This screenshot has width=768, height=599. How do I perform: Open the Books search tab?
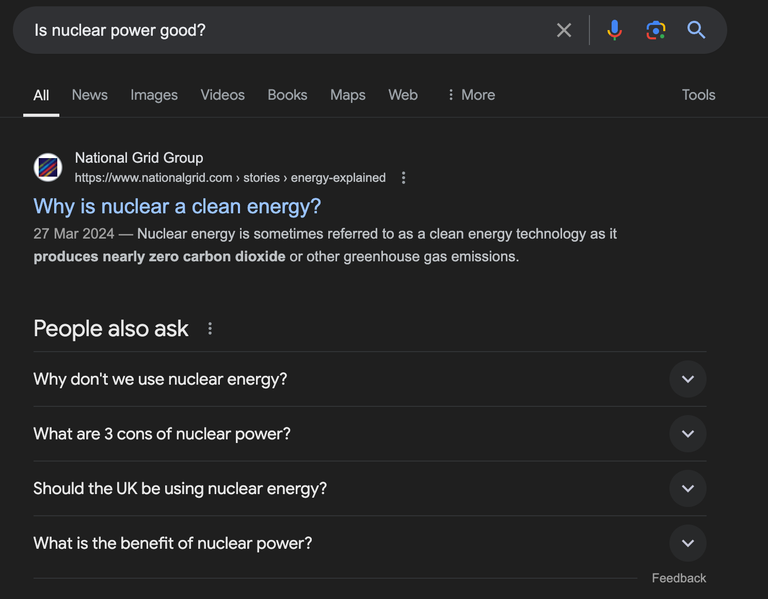click(287, 95)
